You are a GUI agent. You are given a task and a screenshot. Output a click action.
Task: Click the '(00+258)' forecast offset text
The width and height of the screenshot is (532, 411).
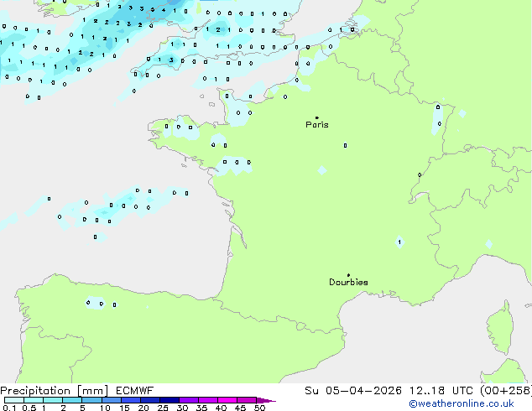[x=506, y=391]
